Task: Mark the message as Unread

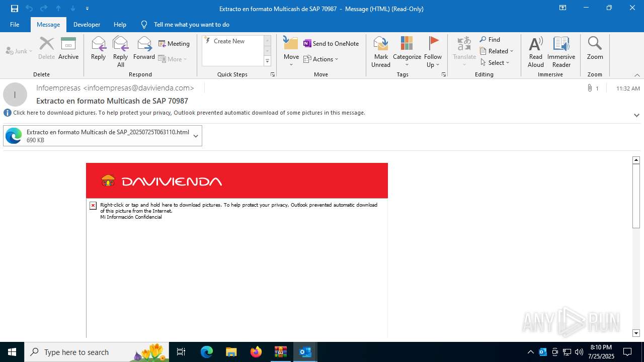Action: 381,51
